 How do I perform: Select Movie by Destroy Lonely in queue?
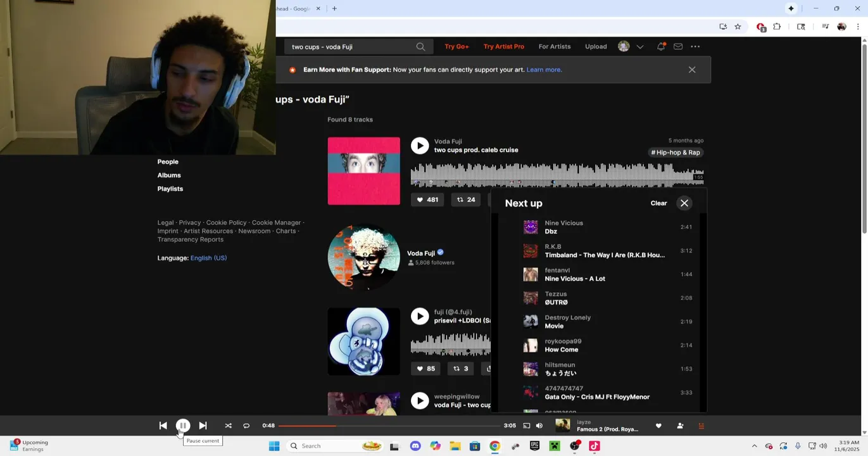point(599,322)
